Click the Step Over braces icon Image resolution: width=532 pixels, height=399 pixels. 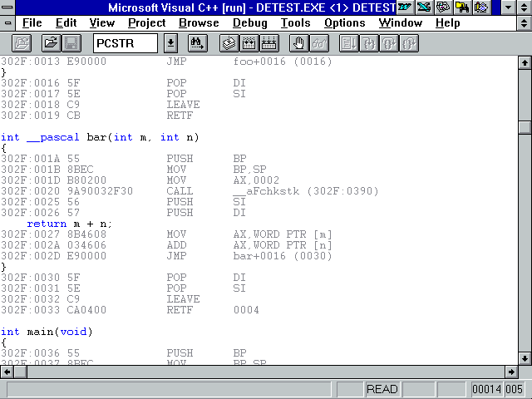tap(389, 43)
